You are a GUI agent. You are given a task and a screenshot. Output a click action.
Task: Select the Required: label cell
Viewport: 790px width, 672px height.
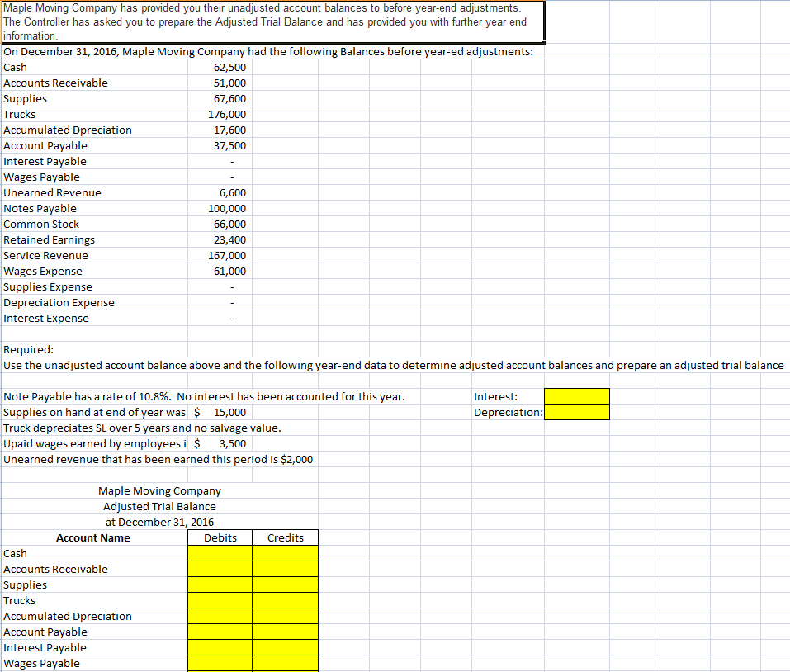point(95,349)
